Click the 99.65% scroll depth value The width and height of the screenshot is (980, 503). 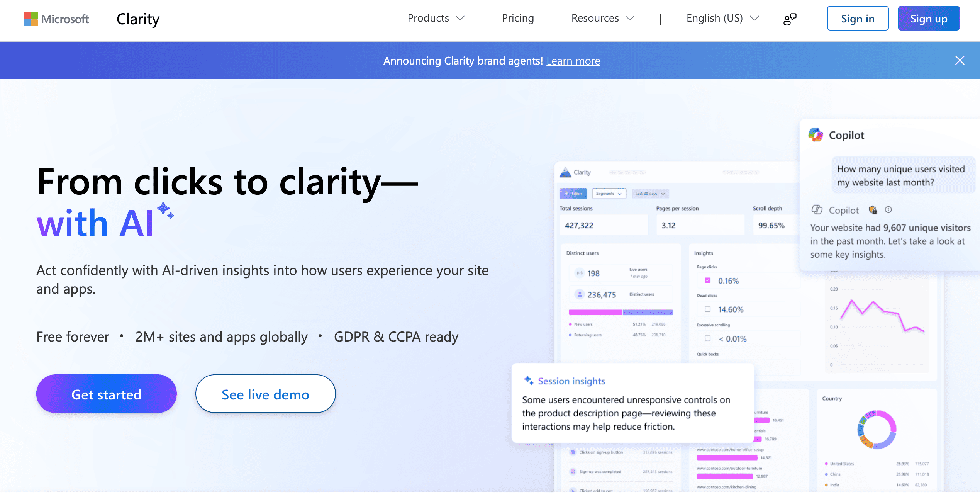coord(771,226)
